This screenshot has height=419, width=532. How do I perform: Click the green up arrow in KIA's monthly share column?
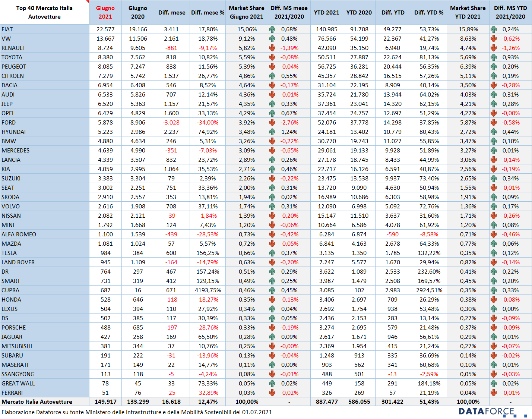pos(272,169)
